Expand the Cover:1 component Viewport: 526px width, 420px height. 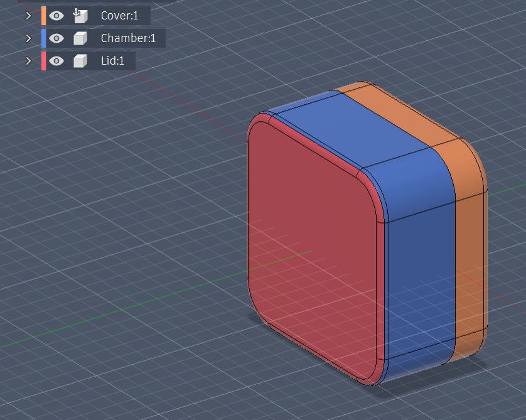pos(28,16)
